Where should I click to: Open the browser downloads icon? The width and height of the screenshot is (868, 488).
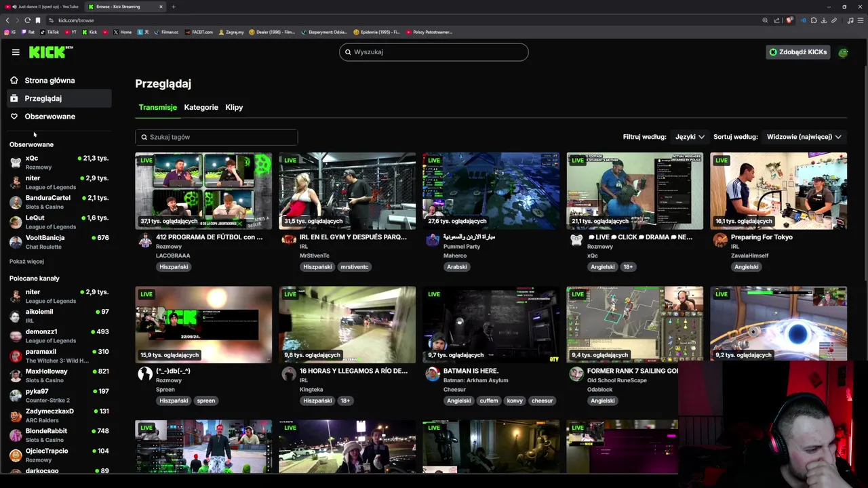point(824,20)
